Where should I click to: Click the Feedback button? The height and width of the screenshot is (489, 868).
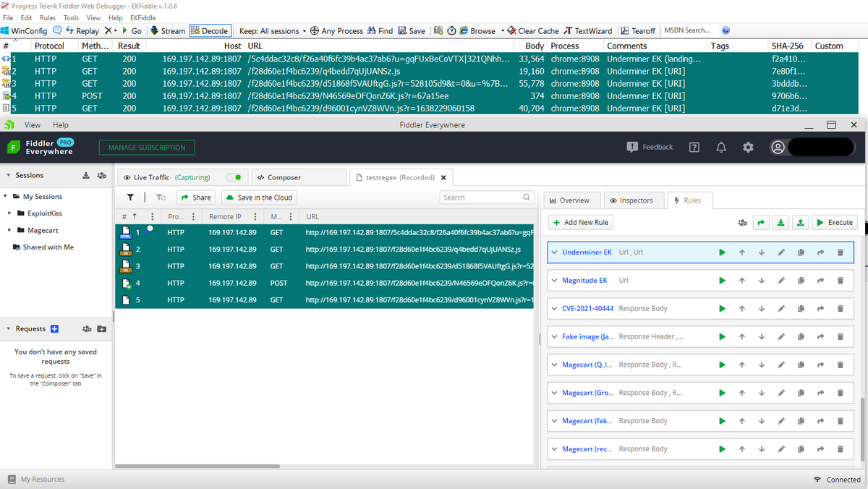(x=650, y=148)
